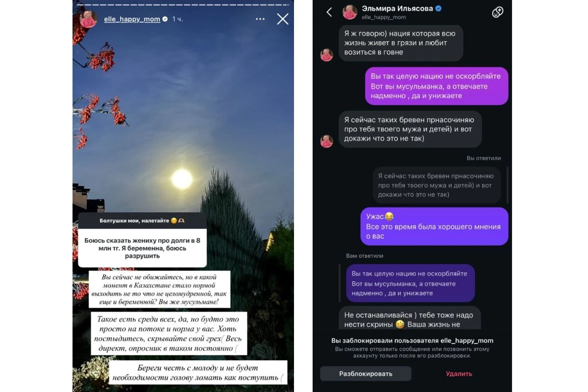The width and height of the screenshot is (588, 392).
Task: Click the red Удалить button
Action: click(459, 373)
